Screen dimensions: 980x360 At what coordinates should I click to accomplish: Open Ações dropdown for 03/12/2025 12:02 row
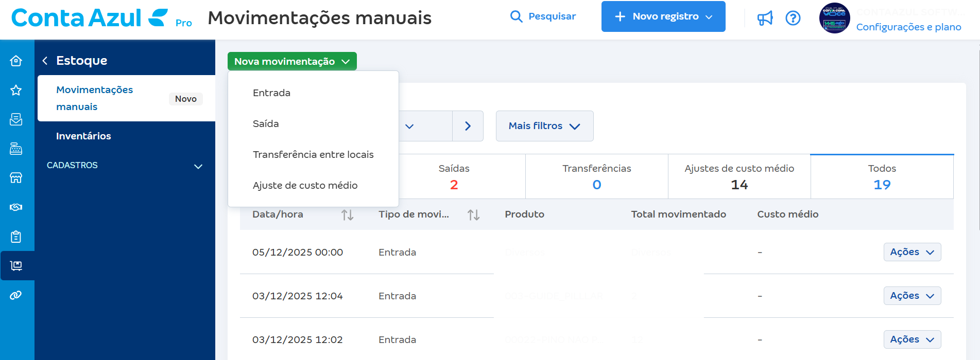912,339
